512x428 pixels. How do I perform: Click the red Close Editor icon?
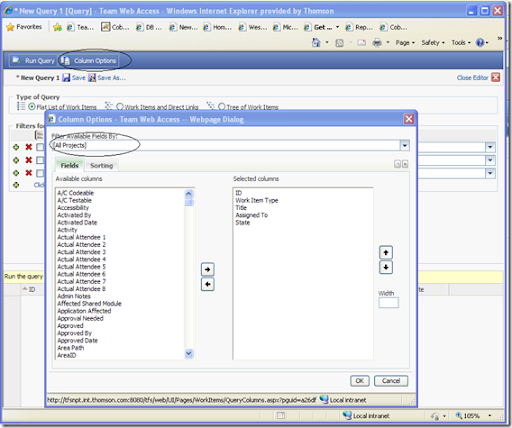(x=496, y=78)
